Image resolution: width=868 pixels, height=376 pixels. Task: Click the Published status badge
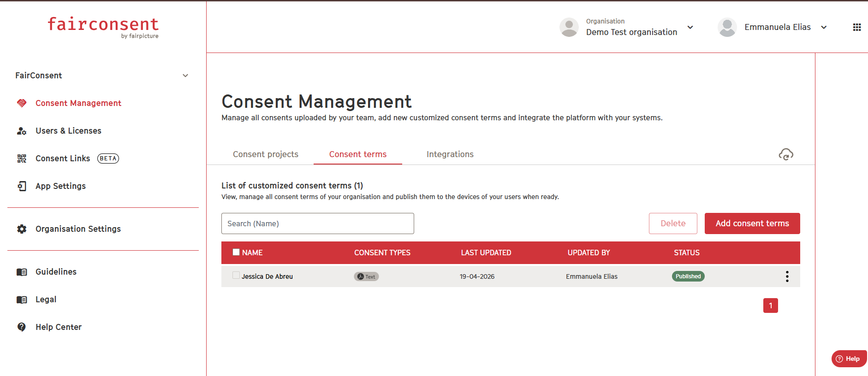688,276
